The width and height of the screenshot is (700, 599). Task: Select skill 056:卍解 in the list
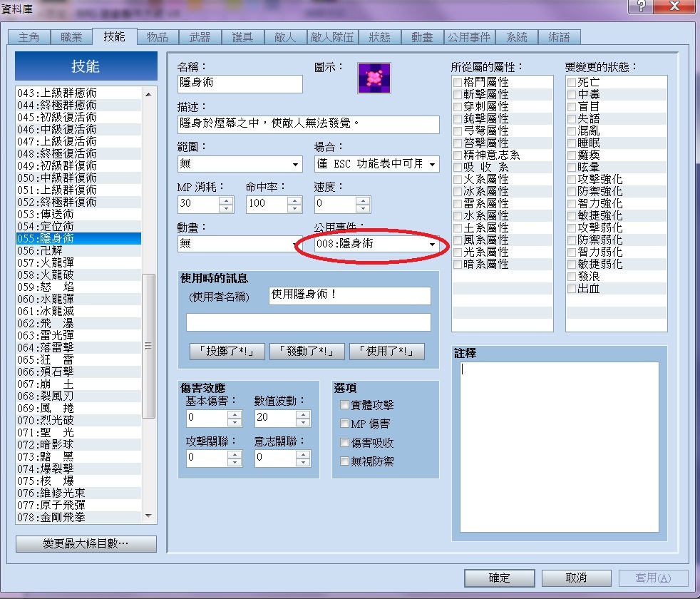[78, 250]
